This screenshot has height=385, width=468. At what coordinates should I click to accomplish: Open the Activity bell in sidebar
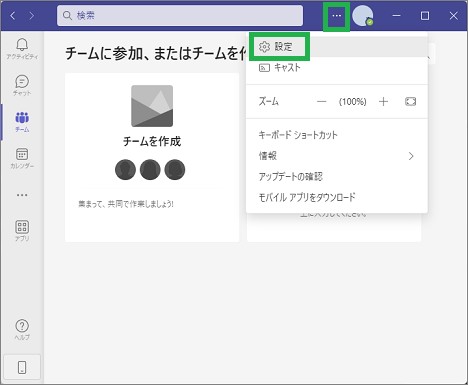22,49
